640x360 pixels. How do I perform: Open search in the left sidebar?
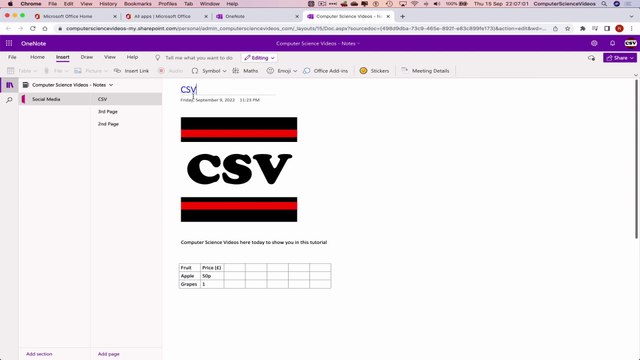point(9,100)
